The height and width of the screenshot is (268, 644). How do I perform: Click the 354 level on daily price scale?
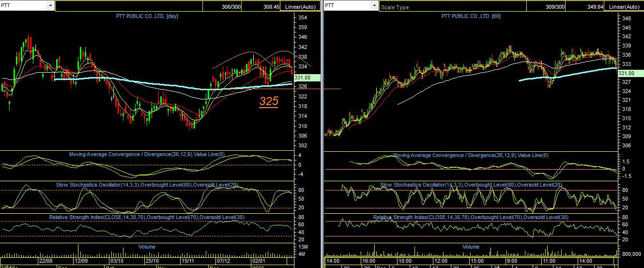[303, 17]
